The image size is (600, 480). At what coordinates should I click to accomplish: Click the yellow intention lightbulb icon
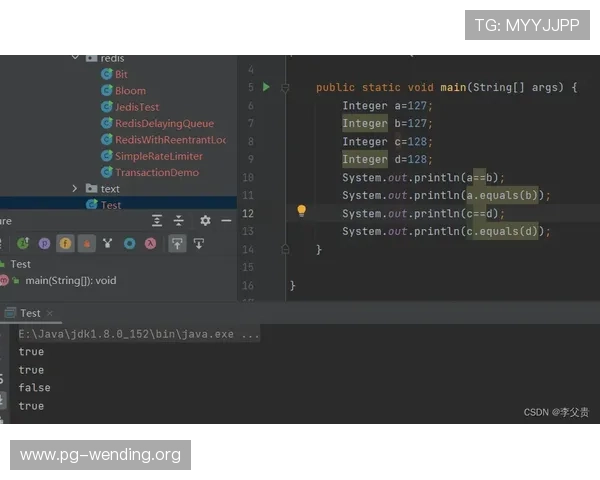301,212
